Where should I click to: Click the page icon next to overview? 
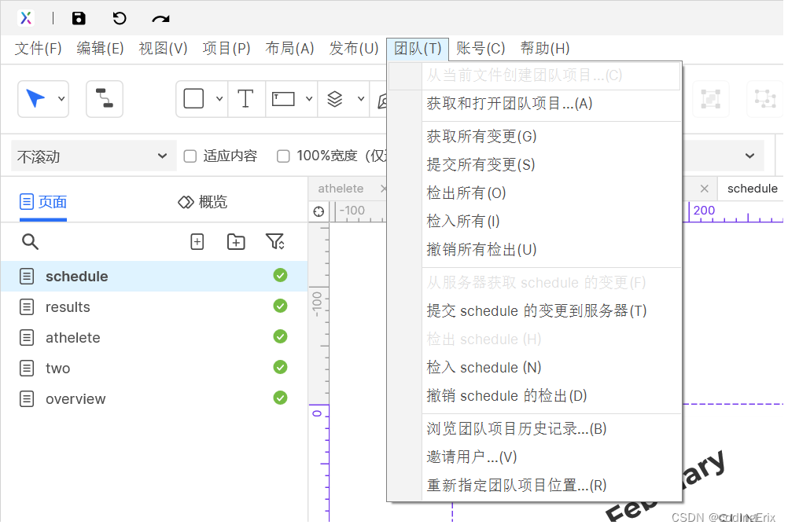(x=27, y=399)
